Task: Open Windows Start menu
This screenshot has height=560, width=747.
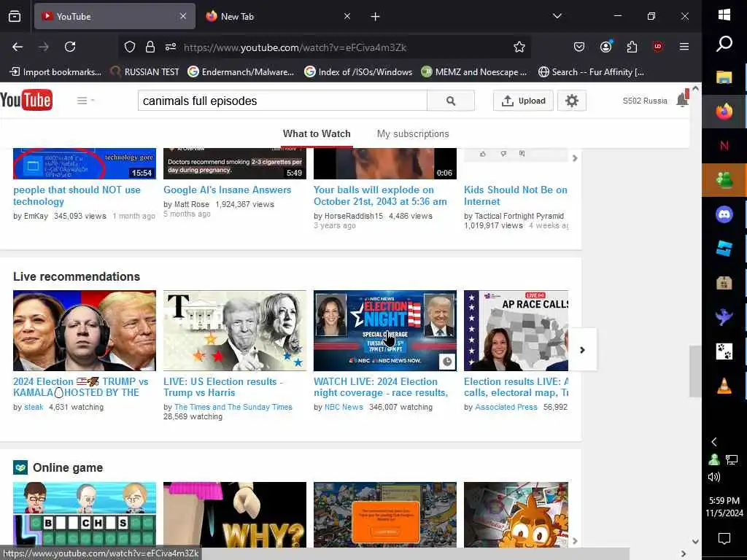Action: click(x=724, y=15)
